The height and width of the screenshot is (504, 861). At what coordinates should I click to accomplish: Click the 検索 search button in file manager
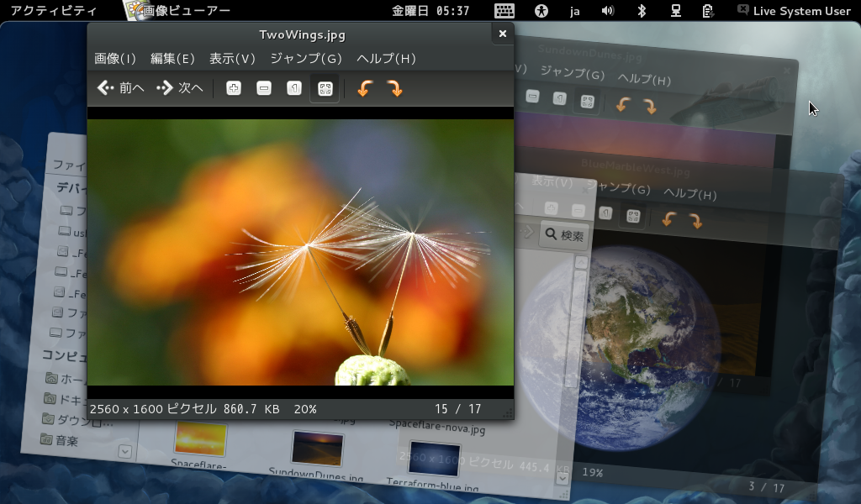click(564, 235)
